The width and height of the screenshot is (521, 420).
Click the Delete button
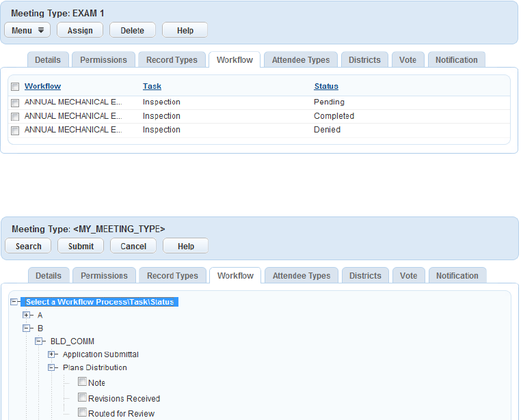click(132, 30)
